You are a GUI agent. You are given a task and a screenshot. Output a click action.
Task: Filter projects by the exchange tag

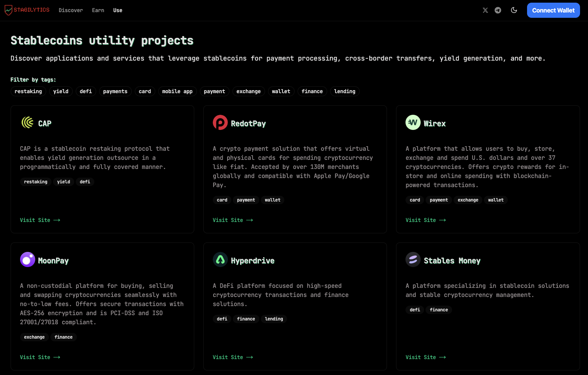249,91
